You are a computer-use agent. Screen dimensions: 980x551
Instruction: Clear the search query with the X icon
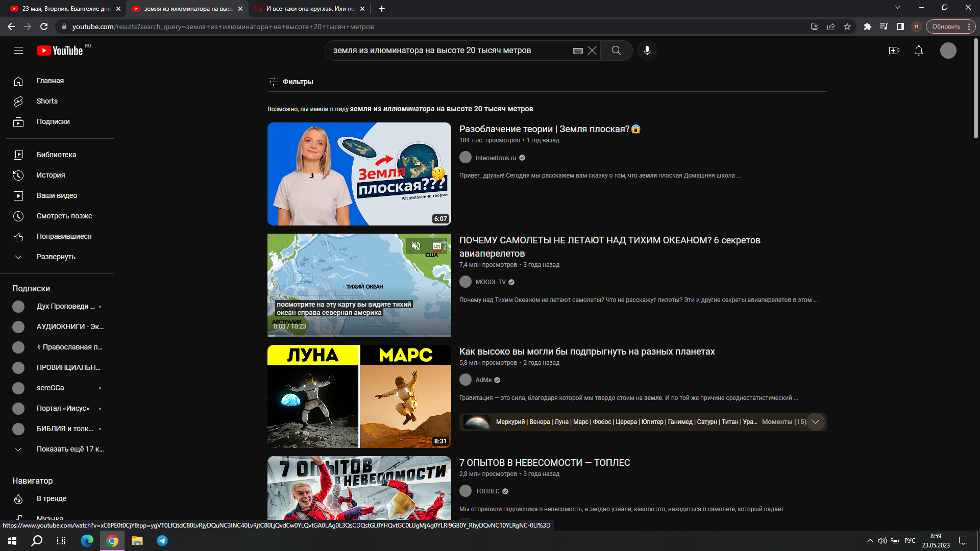pos(592,51)
